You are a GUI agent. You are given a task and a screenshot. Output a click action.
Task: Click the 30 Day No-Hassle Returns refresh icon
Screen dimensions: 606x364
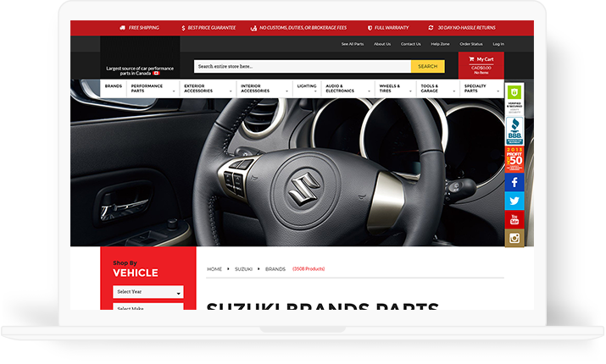coord(431,28)
